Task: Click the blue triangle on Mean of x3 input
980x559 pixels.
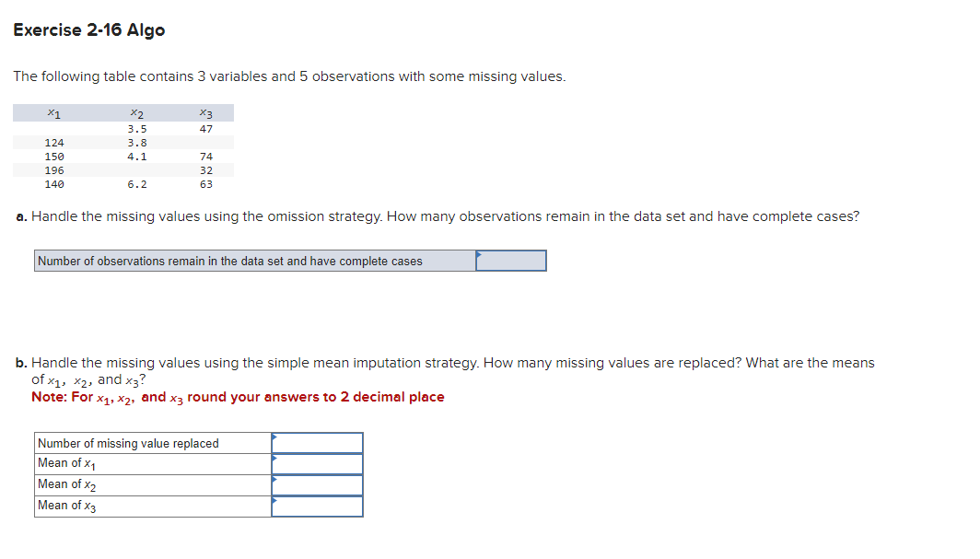Action: (274, 500)
